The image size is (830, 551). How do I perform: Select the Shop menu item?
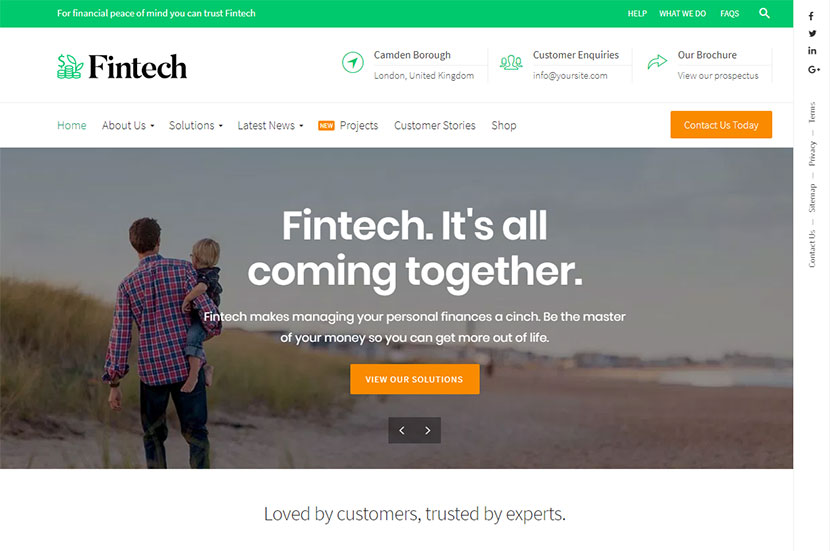[x=503, y=125]
